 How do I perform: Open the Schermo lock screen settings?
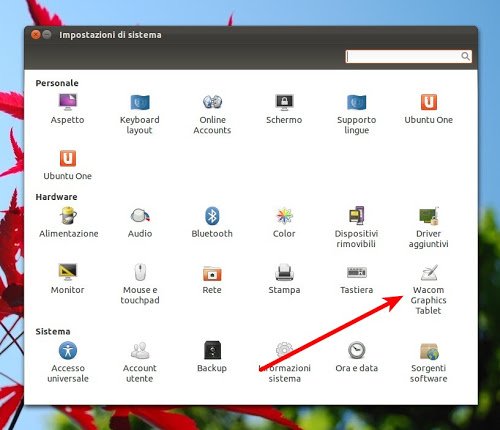coord(284,109)
